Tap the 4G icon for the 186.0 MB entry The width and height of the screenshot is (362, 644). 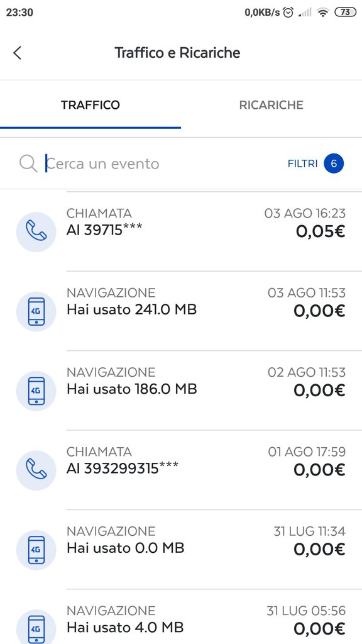tap(36, 391)
